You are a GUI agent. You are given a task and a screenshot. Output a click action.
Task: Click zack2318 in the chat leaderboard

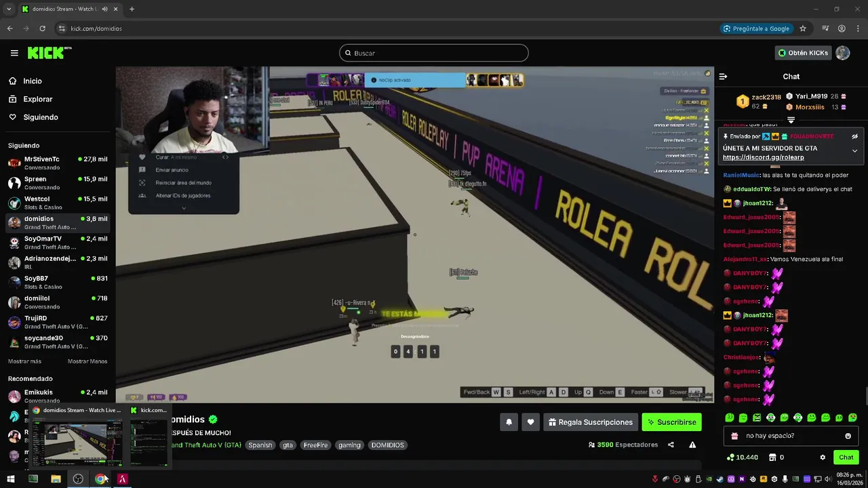[x=766, y=98]
